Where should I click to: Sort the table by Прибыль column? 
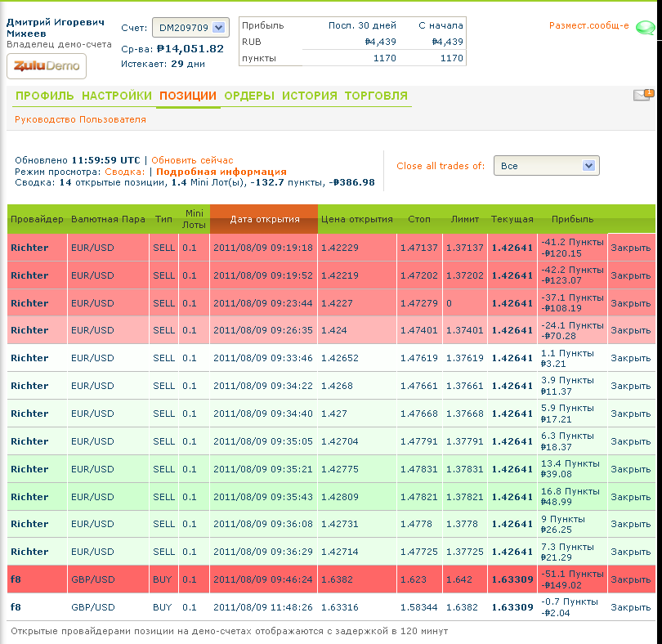point(572,219)
